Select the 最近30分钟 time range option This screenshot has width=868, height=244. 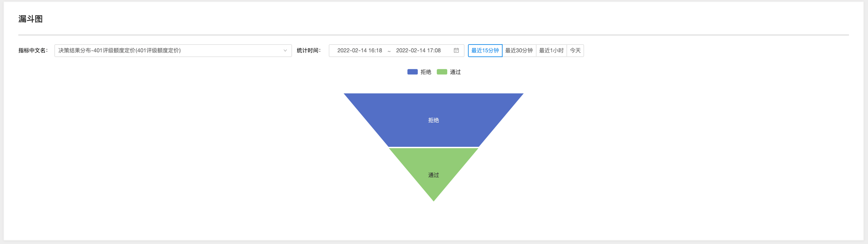519,50
